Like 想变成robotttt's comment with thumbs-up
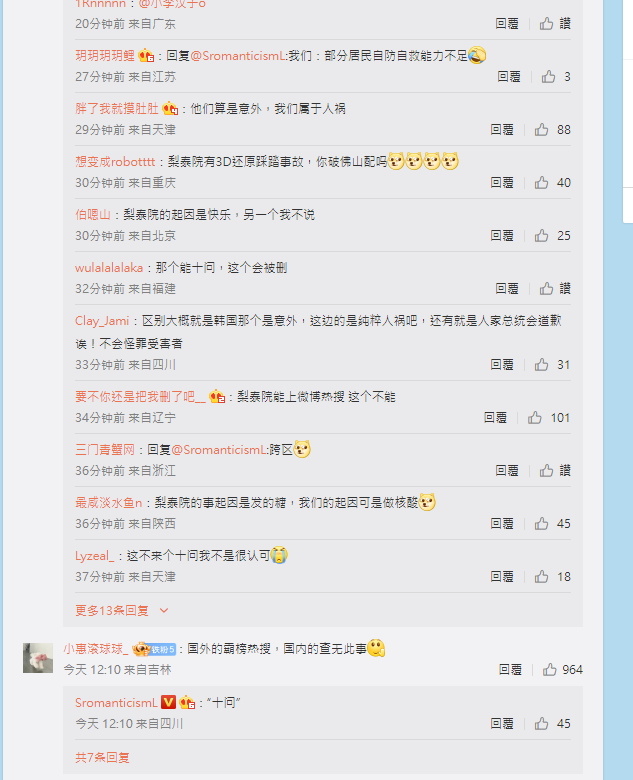633x780 pixels. click(x=541, y=183)
